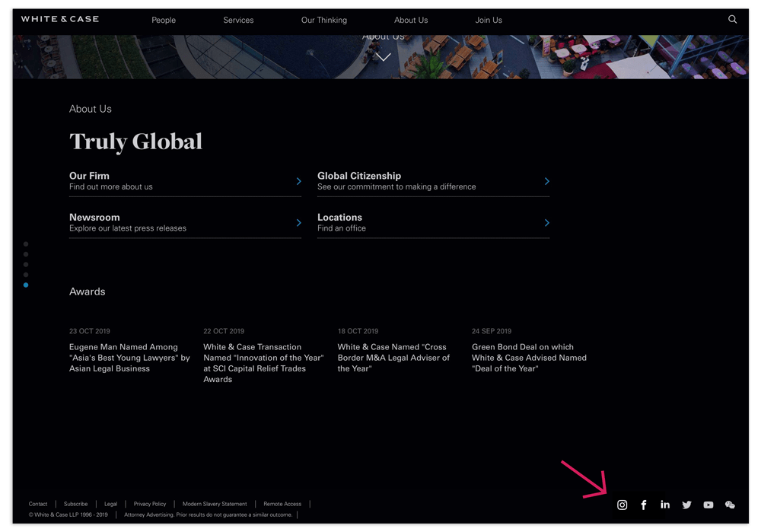Click the Truly Global heading
Screen dimensions: 761x532
pyautogui.click(x=135, y=142)
